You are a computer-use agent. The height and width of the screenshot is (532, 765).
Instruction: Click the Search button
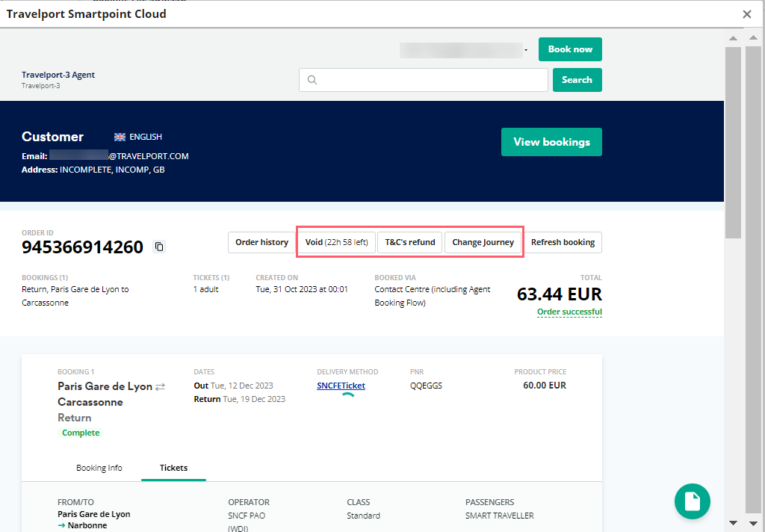click(x=577, y=79)
